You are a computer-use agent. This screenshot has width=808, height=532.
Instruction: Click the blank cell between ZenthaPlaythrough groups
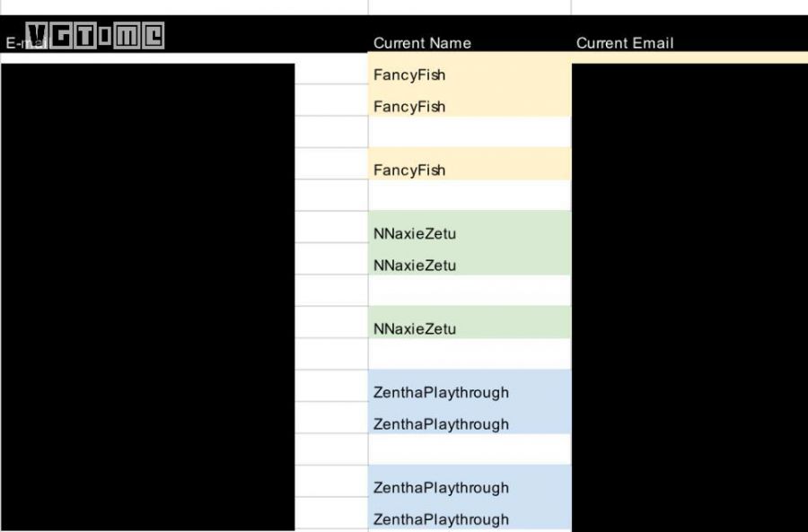click(x=469, y=449)
